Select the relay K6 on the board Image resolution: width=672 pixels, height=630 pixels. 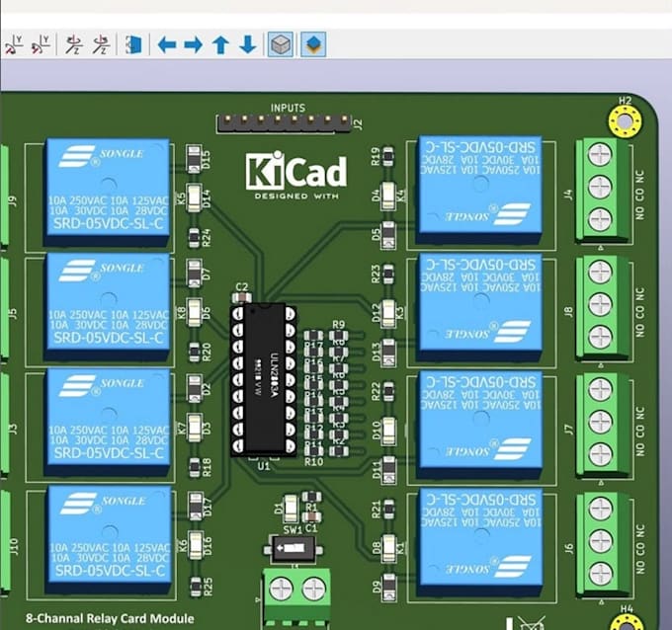pyautogui.click(x=110, y=540)
